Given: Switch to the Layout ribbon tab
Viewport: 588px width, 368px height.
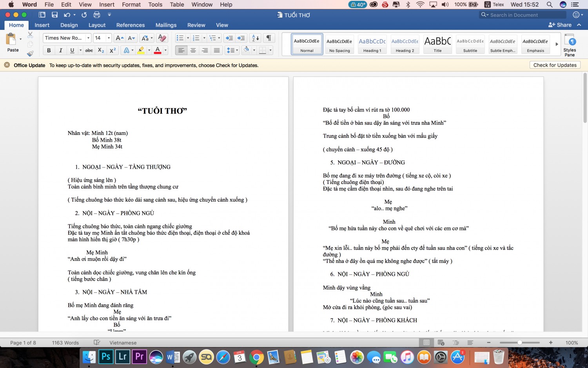Looking at the screenshot, I should [97, 25].
